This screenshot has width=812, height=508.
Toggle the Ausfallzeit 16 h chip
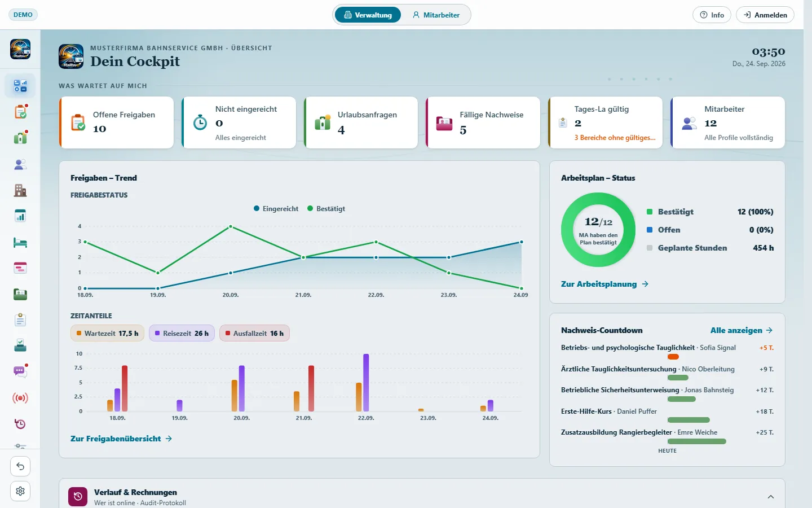pyautogui.click(x=255, y=334)
